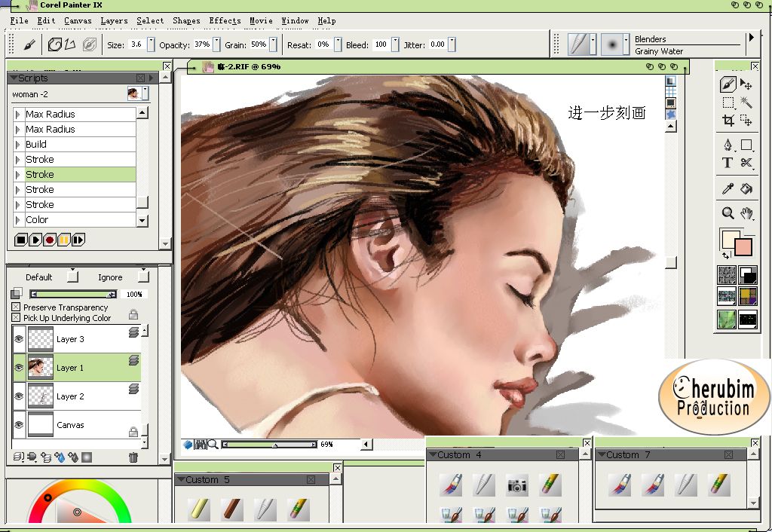Open the Effects menu
Image resolution: width=772 pixels, height=532 pixels.
point(225,20)
